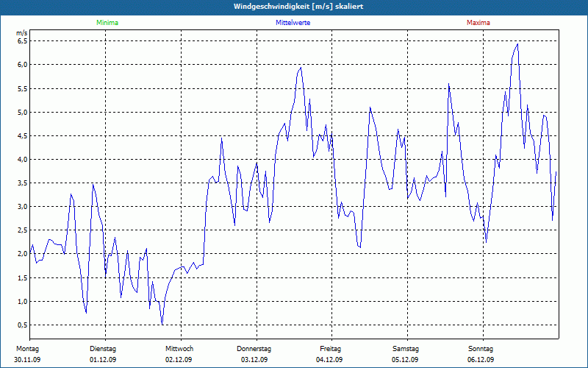Click the 4,5 y-axis value

[23, 135]
